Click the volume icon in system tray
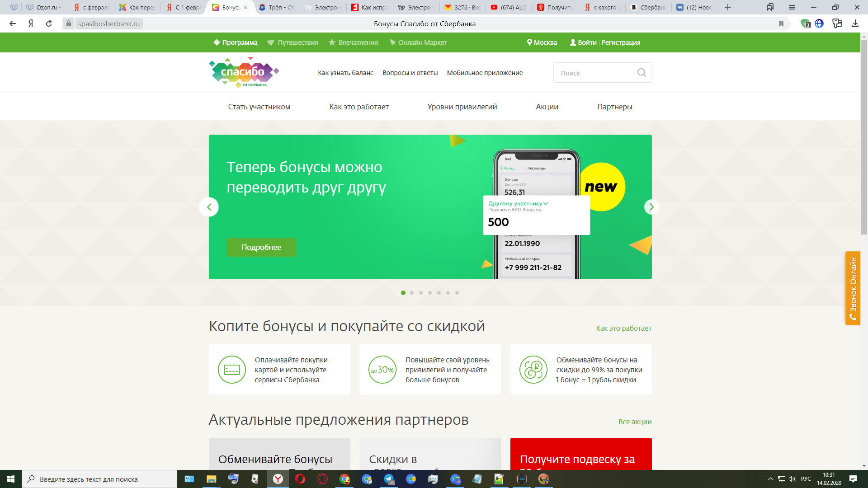The width and height of the screenshot is (868, 488). [792, 479]
